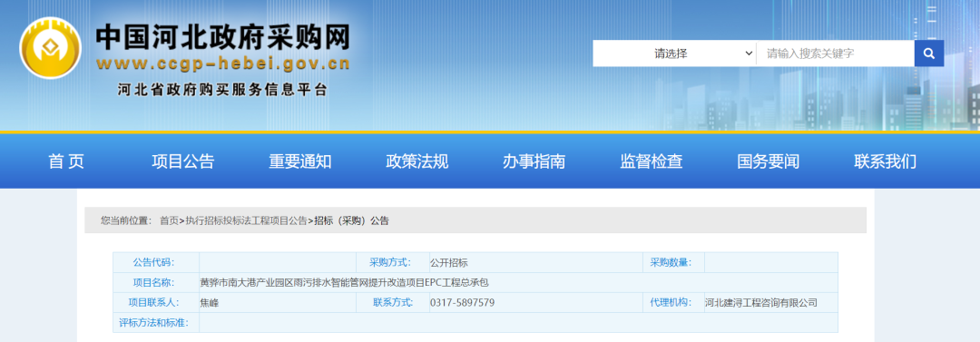The image size is (980, 342).
Task: Click the 采购方式 label cell
Action: click(x=392, y=262)
